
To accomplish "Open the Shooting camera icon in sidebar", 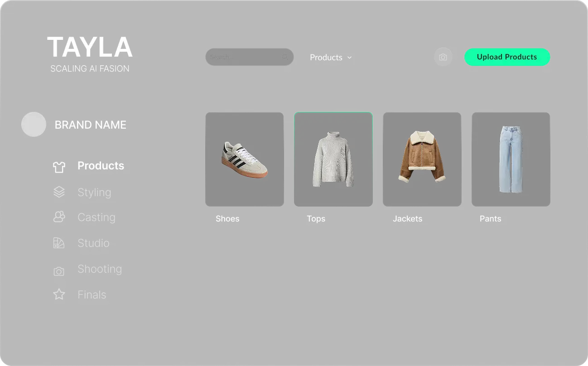I will [x=59, y=271].
